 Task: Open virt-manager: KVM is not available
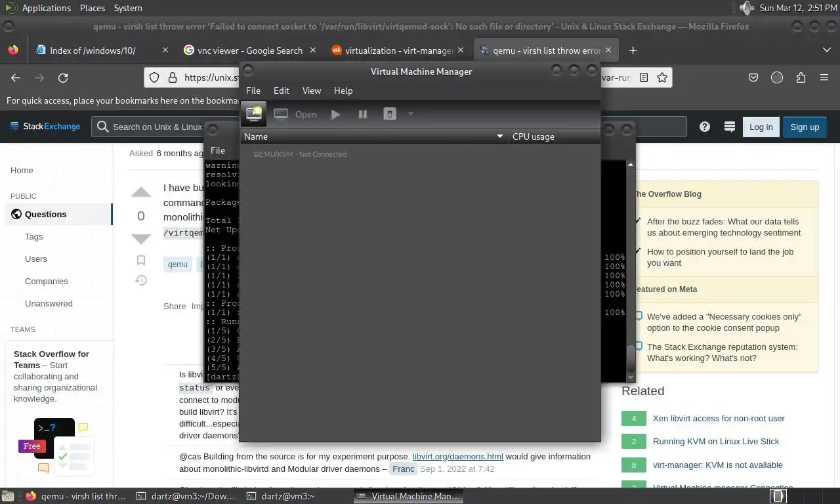pyautogui.click(x=718, y=465)
